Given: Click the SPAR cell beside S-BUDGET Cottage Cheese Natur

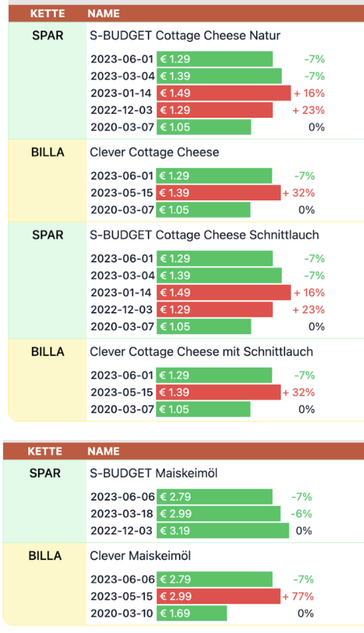Looking at the screenshot, I should 48,36.
